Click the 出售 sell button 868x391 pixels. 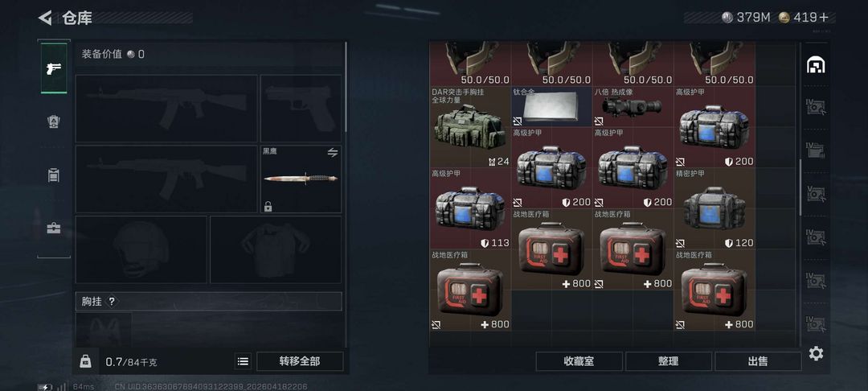[758, 361]
